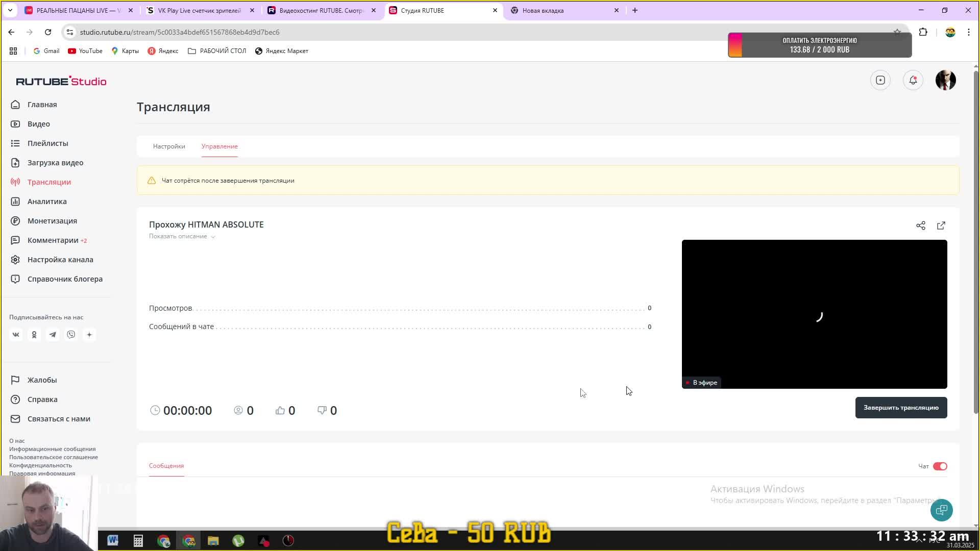
Task: Open the notifications bell
Action: click(x=913, y=80)
